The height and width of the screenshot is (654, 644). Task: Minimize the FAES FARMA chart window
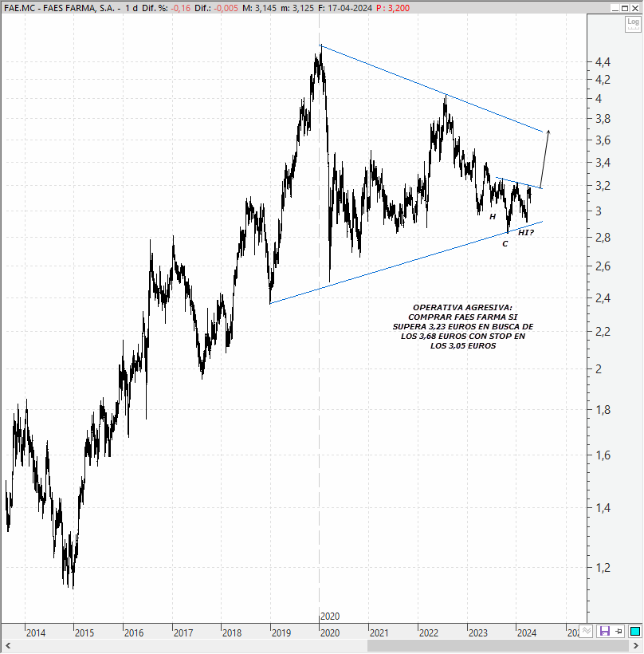(x=615, y=8)
